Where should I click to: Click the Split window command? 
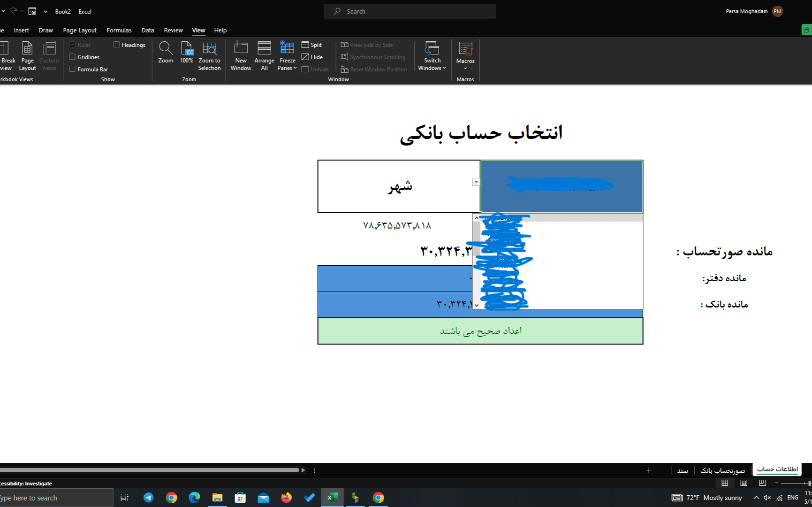[312, 45]
